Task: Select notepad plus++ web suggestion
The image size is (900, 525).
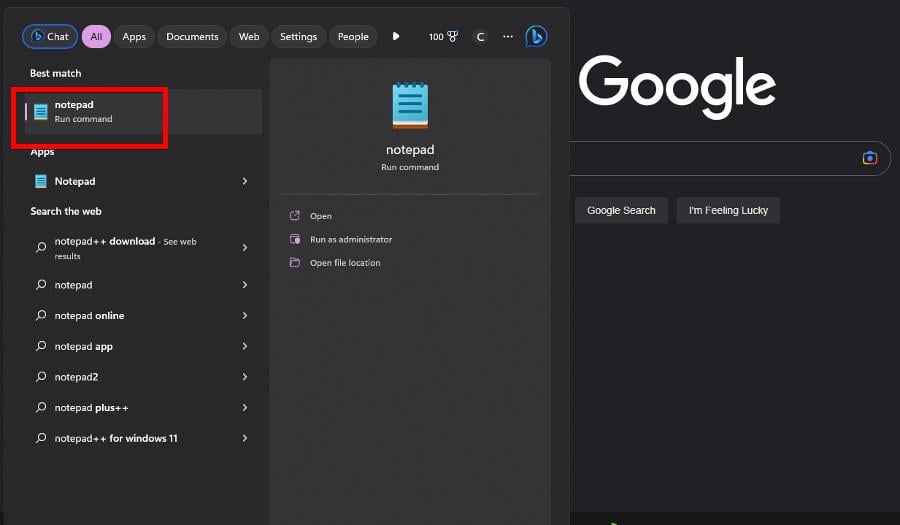Action: click(x=143, y=408)
